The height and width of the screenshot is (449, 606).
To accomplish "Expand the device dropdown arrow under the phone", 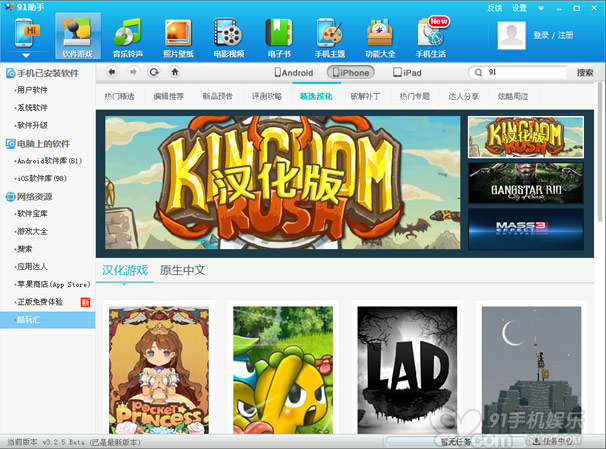I will tap(26, 56).
